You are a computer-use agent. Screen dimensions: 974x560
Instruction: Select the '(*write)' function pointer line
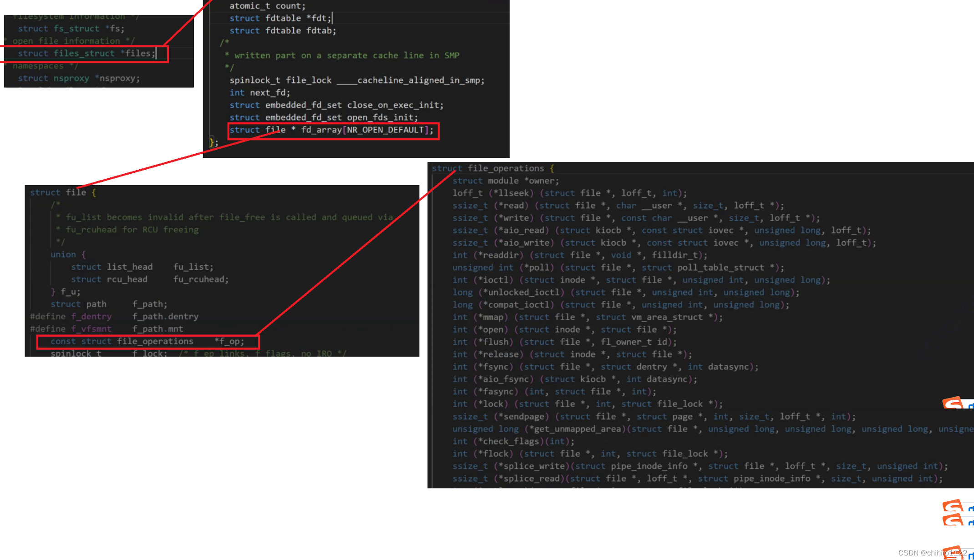tap(636, 218)
